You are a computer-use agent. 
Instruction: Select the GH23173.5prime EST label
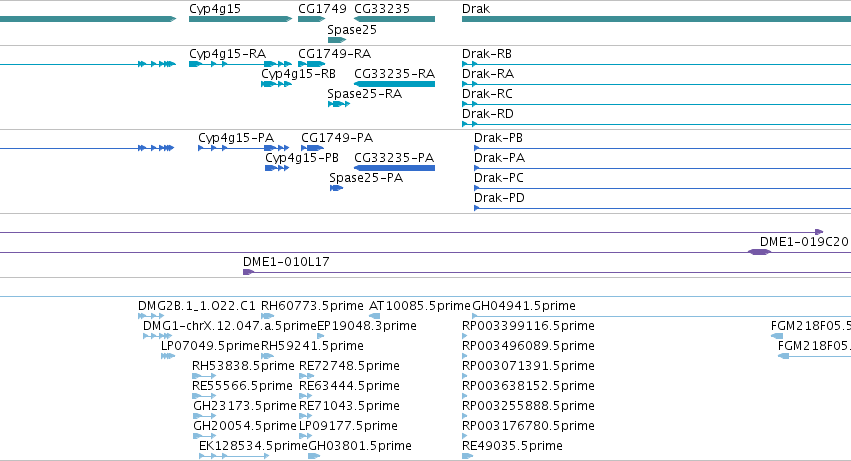[245, 407]
